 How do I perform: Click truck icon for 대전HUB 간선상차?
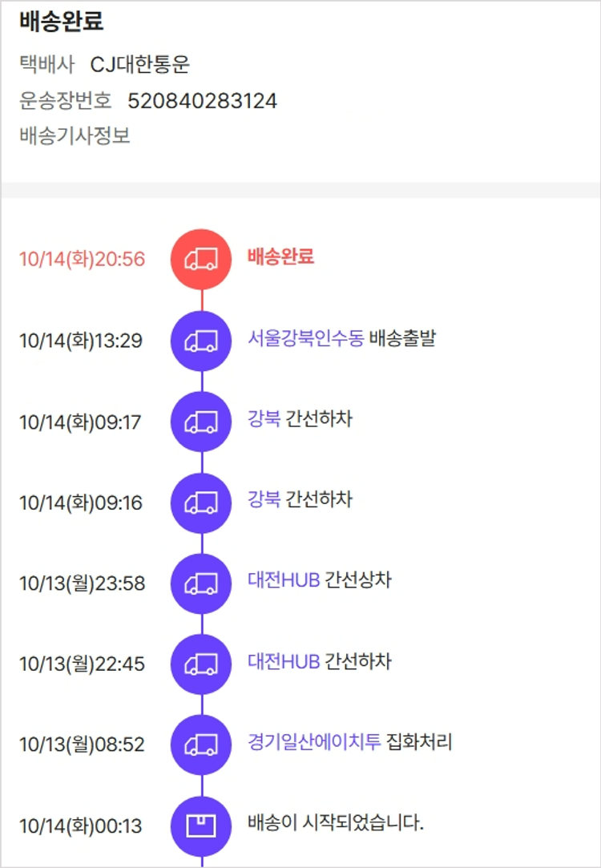coord(201,583)
